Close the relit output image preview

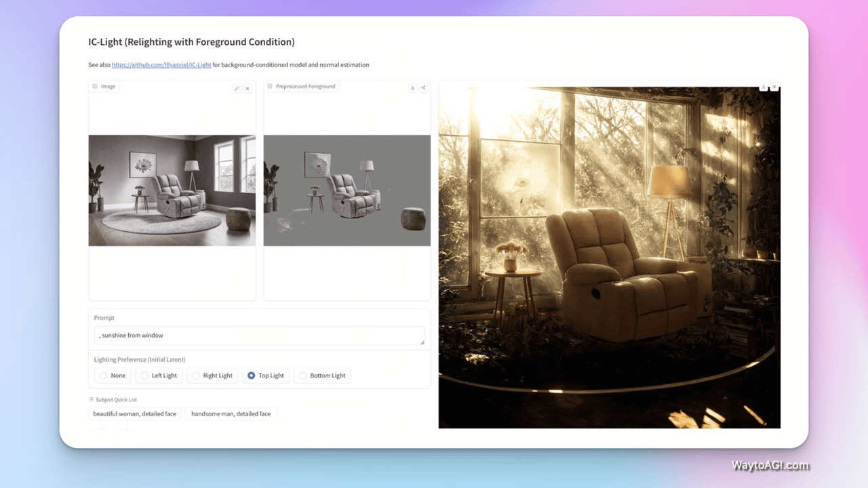(x=774, y=87)
